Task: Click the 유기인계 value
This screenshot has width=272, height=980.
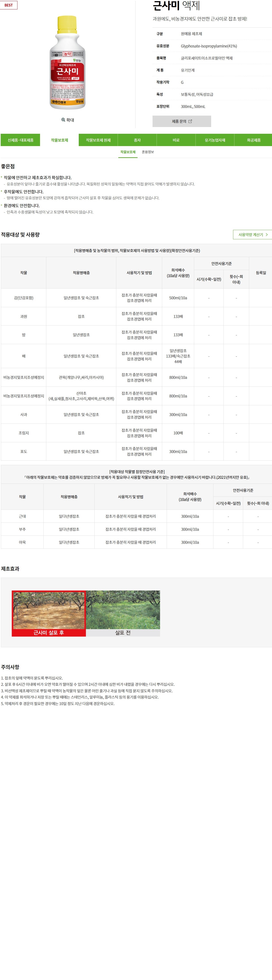Action: (188, 70)
